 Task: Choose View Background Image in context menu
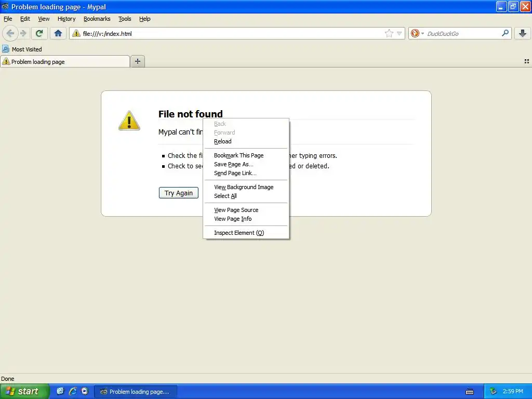pyautogui.click(x=246, y=187)
